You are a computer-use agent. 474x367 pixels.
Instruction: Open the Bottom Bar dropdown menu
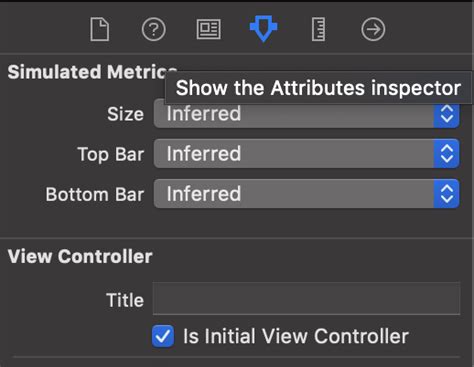click(x=306, y=194)
